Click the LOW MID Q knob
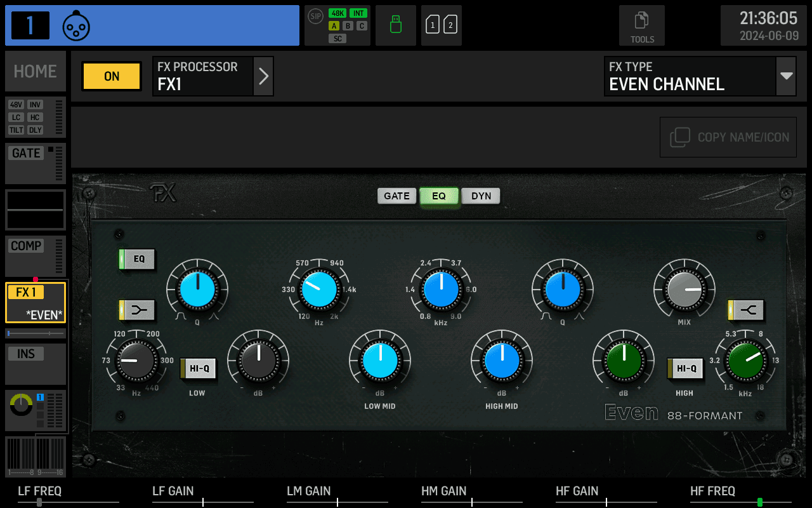 pos(197,290)
